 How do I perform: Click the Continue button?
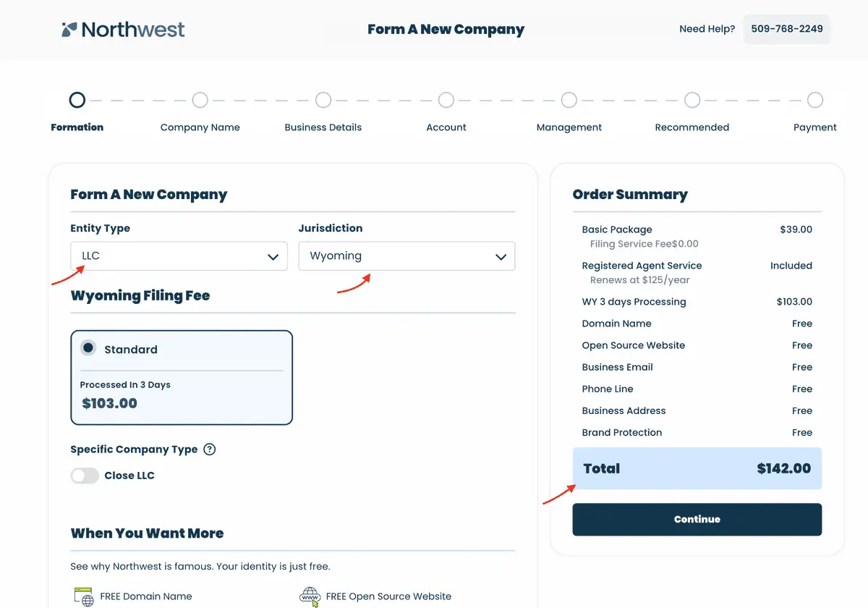[x=697, y=520]
